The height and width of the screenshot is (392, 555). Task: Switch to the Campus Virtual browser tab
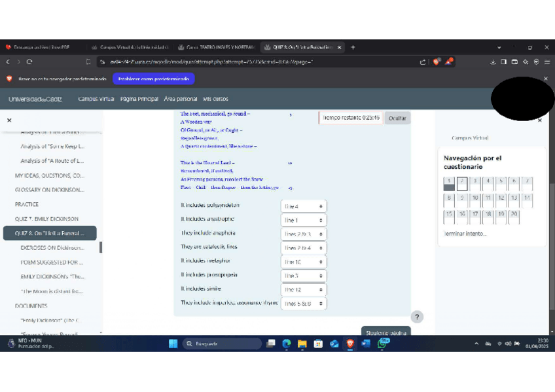click(130, 47)
